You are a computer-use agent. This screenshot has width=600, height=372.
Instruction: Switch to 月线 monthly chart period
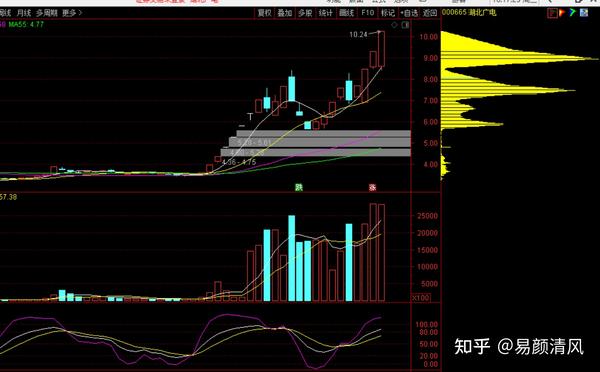point(23,13)
